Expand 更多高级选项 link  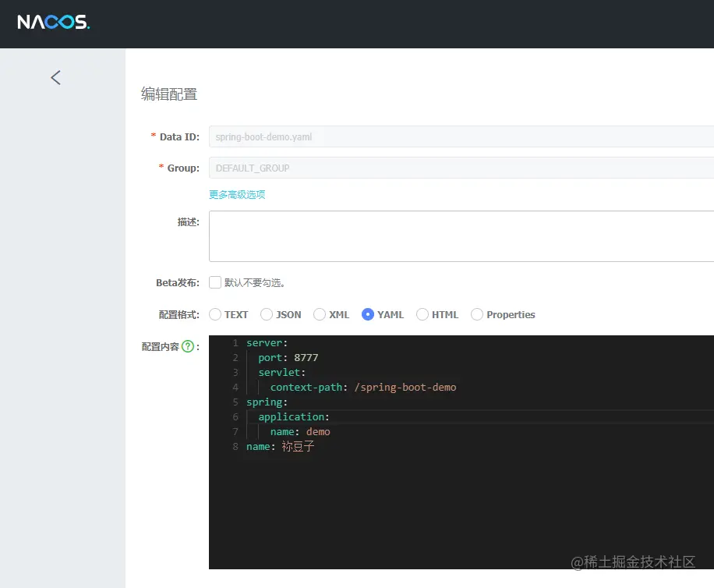point(237,195)
